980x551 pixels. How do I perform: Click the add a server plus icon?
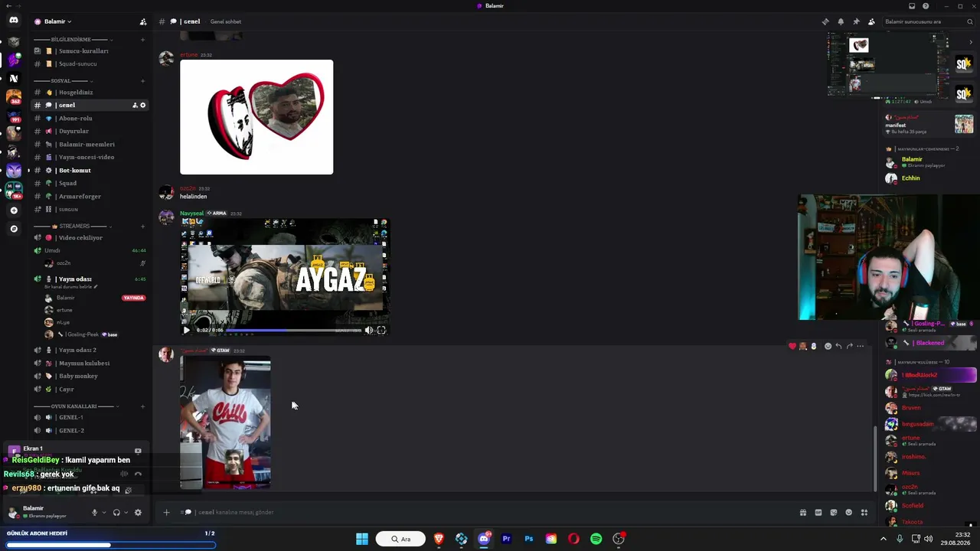pyautogui.click(x=14, y=210)
